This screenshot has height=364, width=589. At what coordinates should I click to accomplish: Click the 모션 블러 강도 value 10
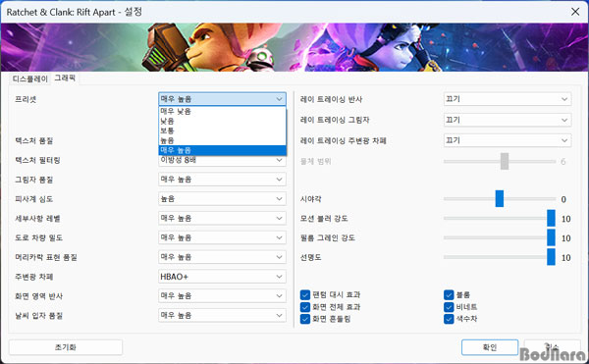pyautogui.click(x=566, y=219)
